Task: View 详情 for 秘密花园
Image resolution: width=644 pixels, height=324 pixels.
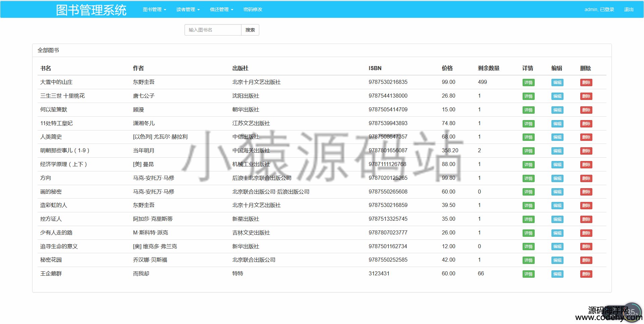Action: coord(528,260)
